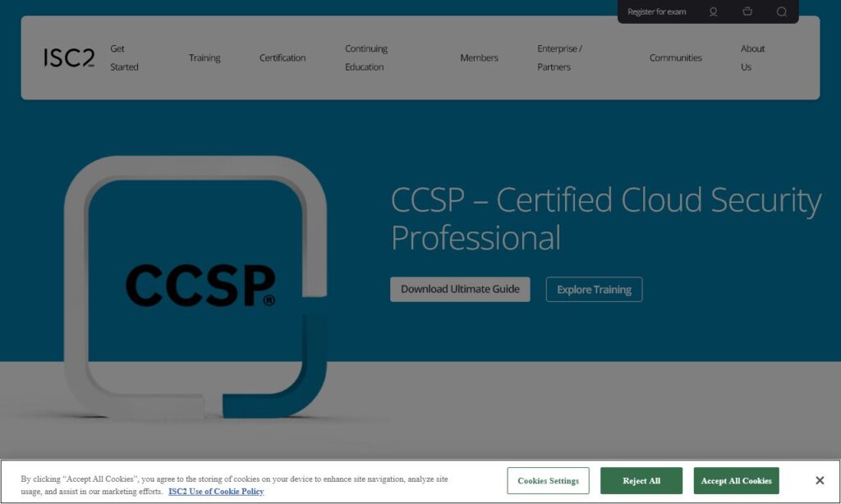Screen dimensions: 841x504
Task: Expand the Certification menu
Action: point(283,57)
